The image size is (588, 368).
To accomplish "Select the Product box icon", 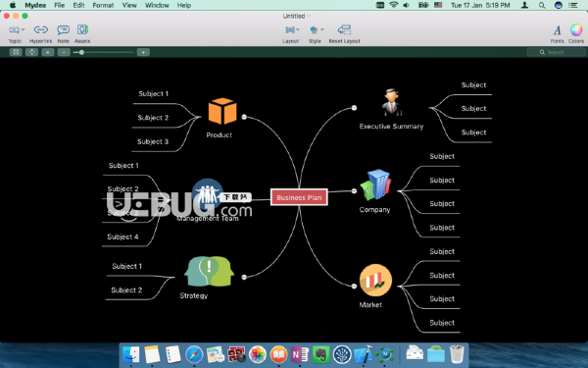I will point(222,111).
